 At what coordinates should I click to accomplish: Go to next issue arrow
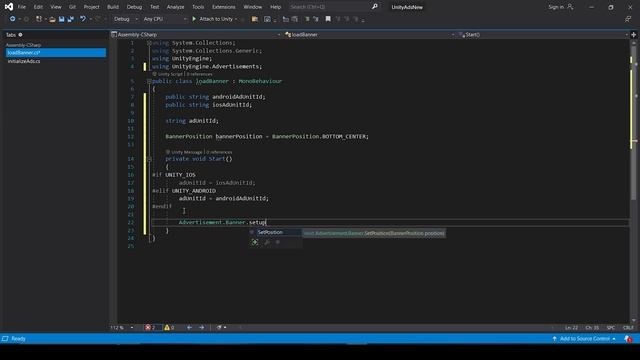[x=202, y=327]
